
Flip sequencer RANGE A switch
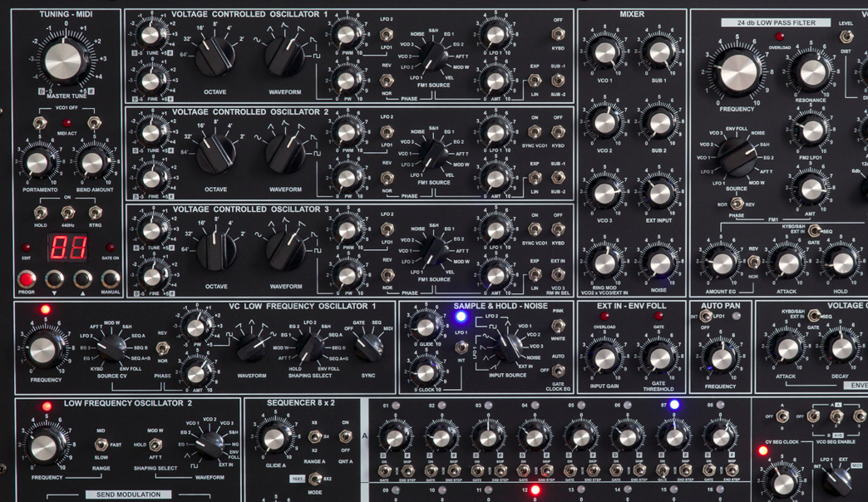[314, 436]
